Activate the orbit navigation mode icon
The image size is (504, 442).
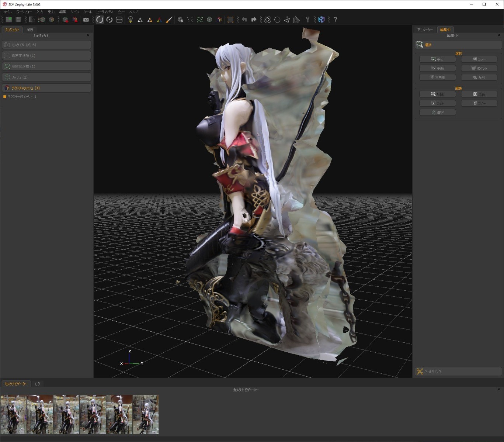(x=100, y=20)
